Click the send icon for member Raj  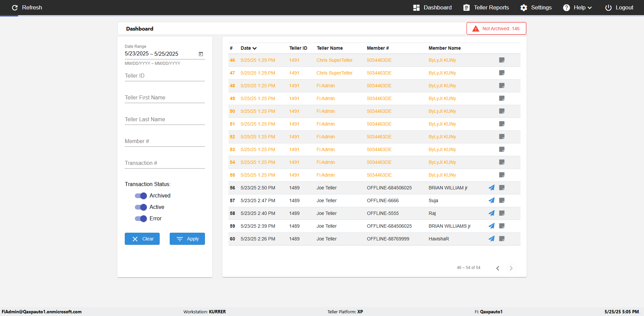(491, 213)
